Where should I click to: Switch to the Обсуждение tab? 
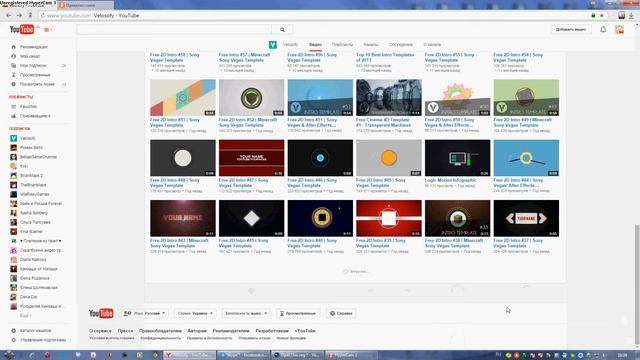tap(401, 44)
